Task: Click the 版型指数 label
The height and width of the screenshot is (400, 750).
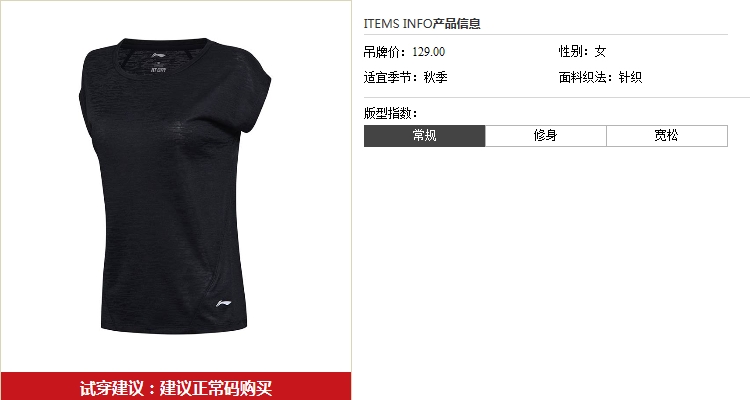Action: tap(391, 113)
